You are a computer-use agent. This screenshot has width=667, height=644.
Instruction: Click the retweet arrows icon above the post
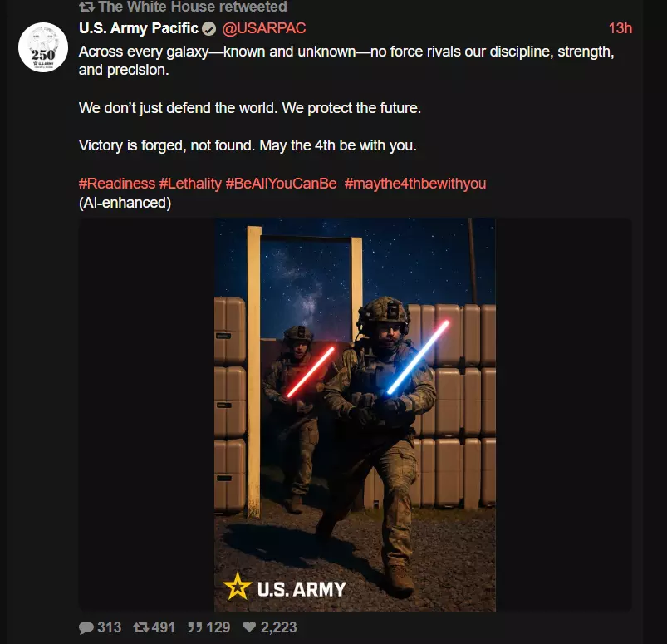pyautogui.click(x=86, y=7)
